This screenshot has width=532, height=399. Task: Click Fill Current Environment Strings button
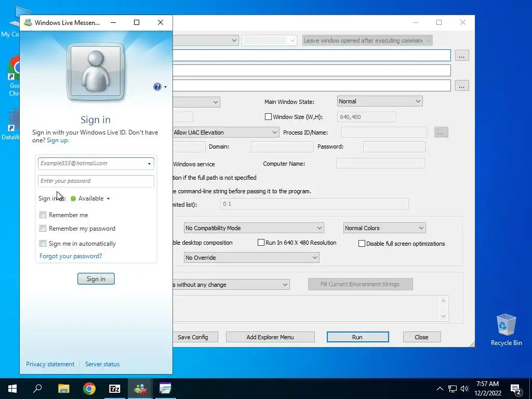(x=361, y=284)
